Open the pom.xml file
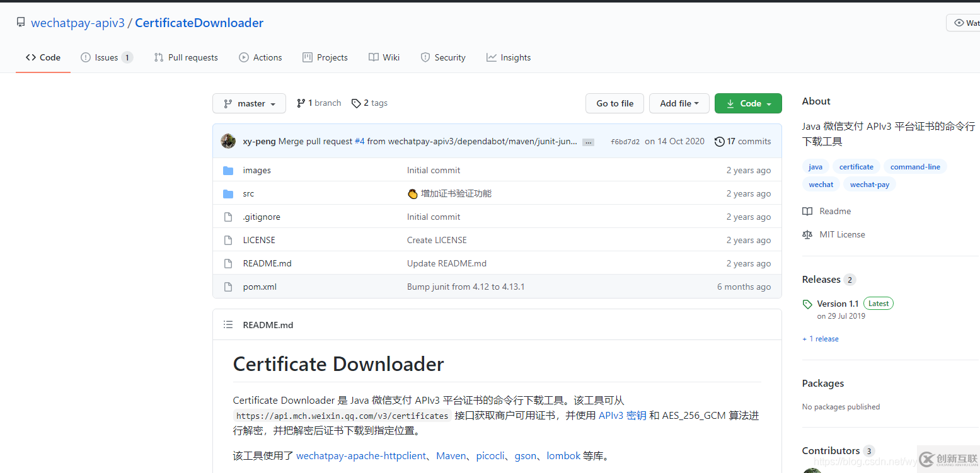 click(x=260, y=287)
